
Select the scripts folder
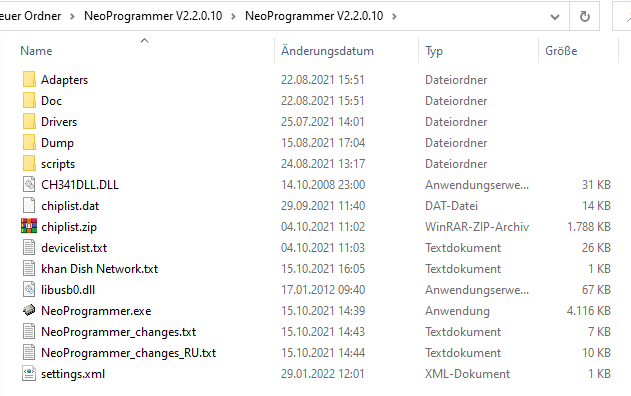[x=58, y=164]
